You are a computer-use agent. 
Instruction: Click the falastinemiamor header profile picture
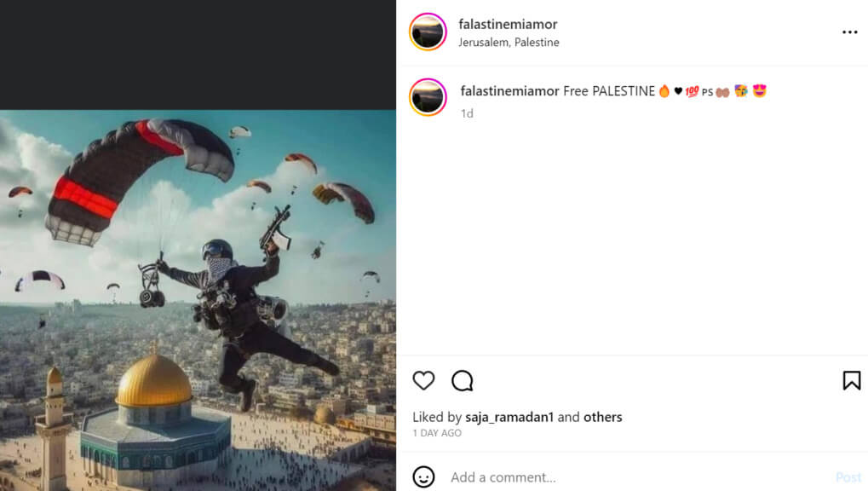428,32
